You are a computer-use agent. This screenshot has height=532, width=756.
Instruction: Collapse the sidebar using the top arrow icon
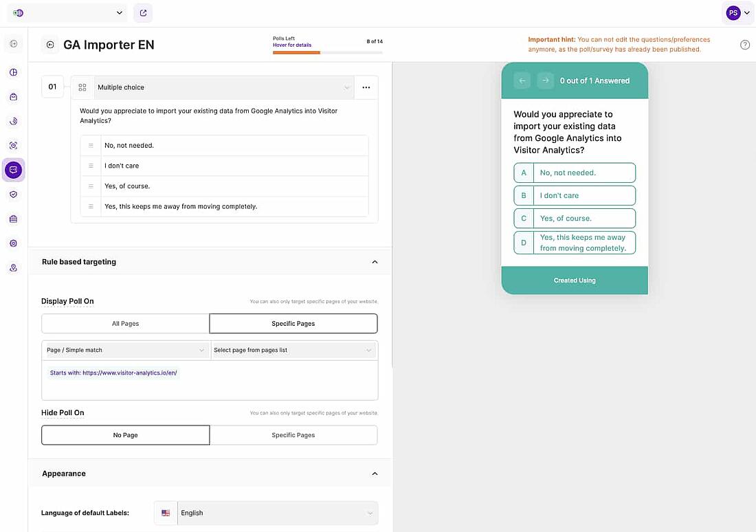[x=14, y=44]
